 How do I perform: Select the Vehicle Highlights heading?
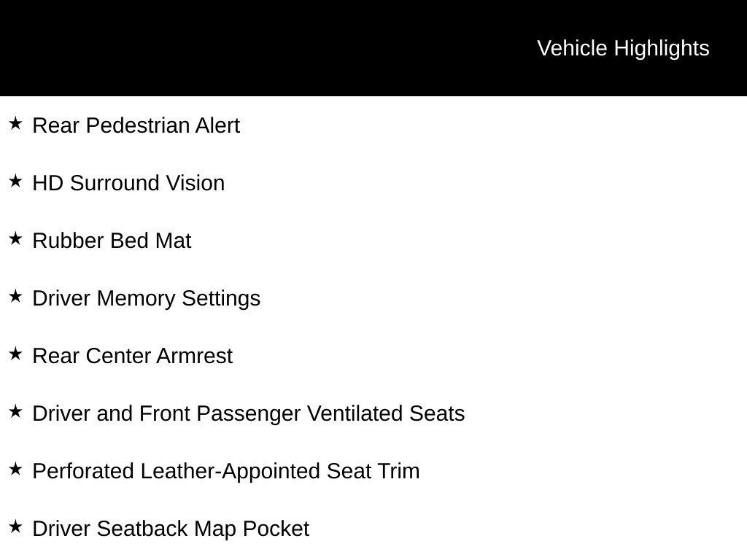623,49
